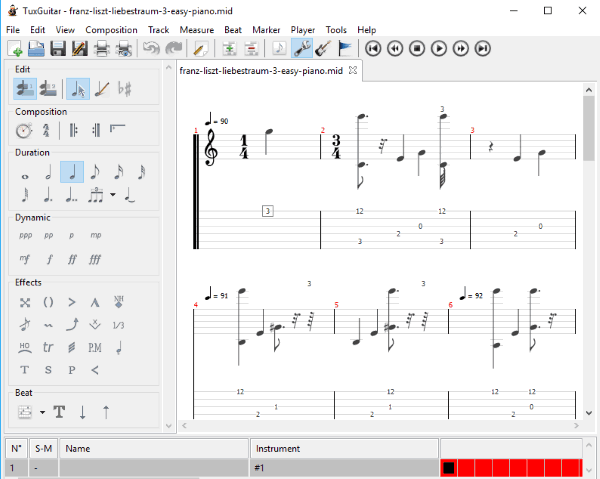The height and width of the screenshot is (479, 600).
Task: Close the franz-liszt-liebestraum tab
Action: [353, 70]
